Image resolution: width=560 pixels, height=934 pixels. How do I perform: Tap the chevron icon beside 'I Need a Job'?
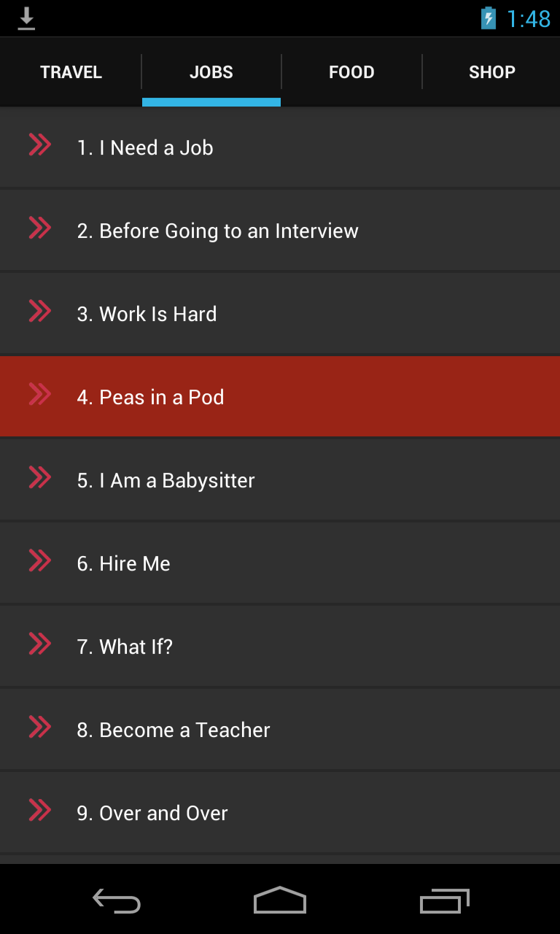(x=39, y=145)
